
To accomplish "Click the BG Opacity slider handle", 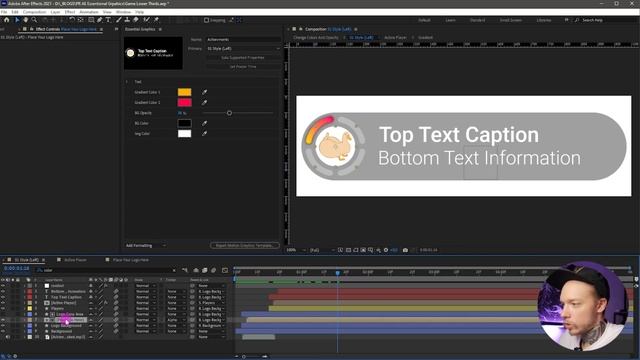I will pos(229,113).
